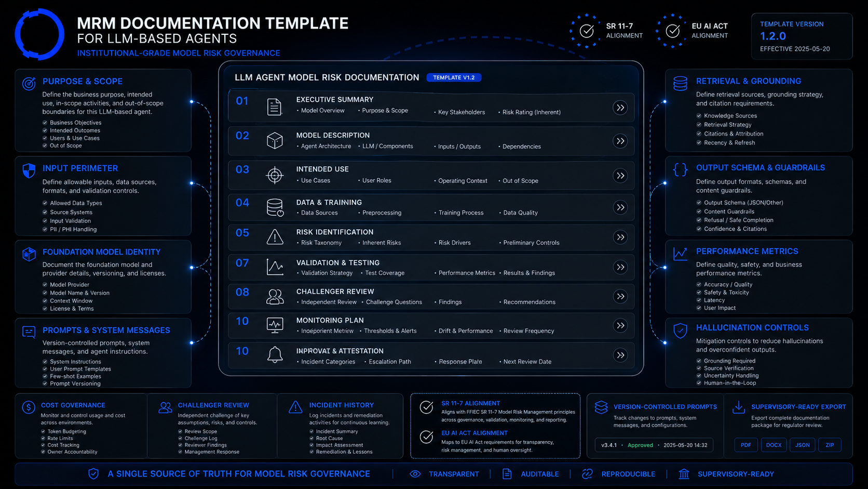Viewport: 868px width, 489px height.
Task: Click the SR 11-7 Alignment badge checkmark
Action: (587, 31)
